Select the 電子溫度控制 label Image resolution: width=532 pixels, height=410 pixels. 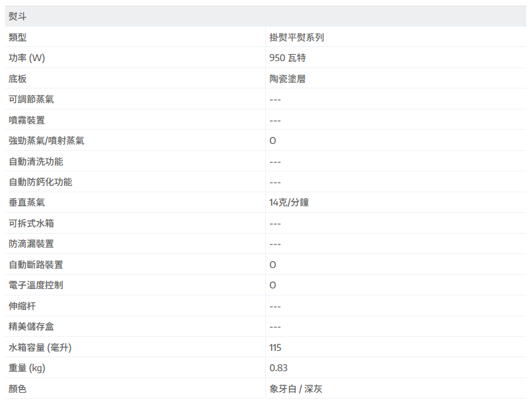[36, 285]
